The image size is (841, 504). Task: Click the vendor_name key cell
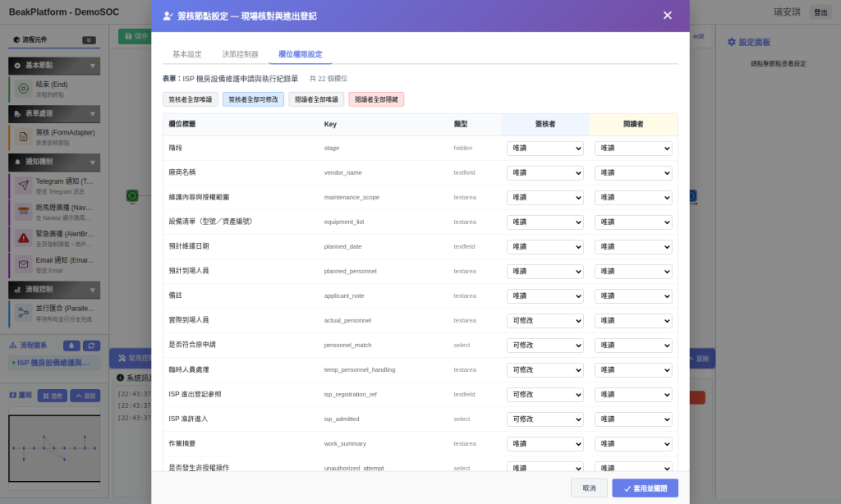(x=342, y=172)
